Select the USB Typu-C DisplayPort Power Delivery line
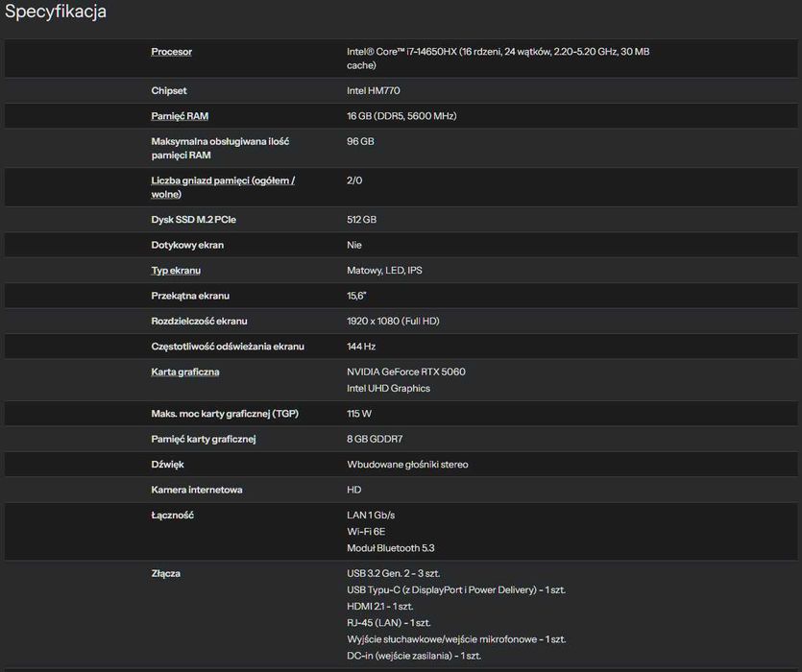Screen dimensions: 802x672 [456, 590]
